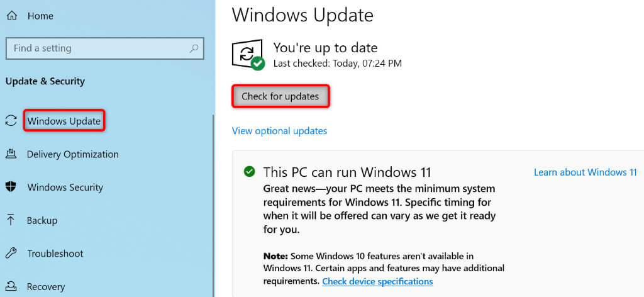Click green checkmark beside Windows 11 notice
The width and height of the screenshot is (644, 297).
click(250, 171)
